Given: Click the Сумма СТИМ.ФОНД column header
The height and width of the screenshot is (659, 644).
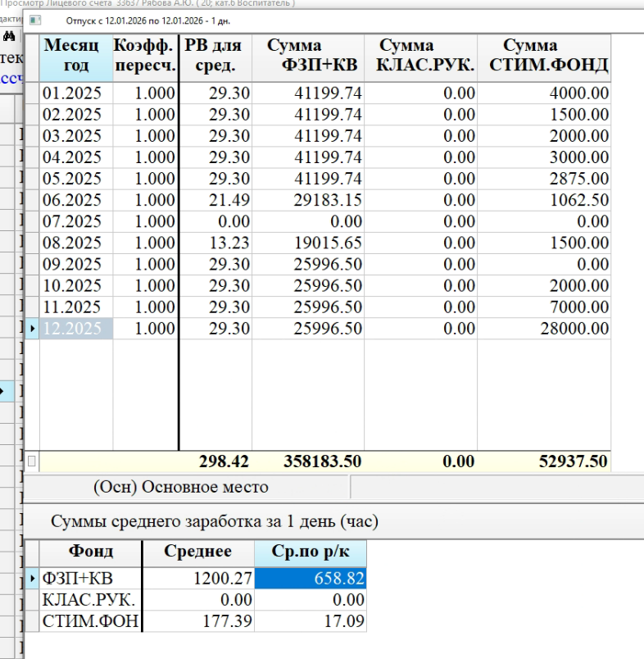Looking at the screenshot, I should (544, 56).
